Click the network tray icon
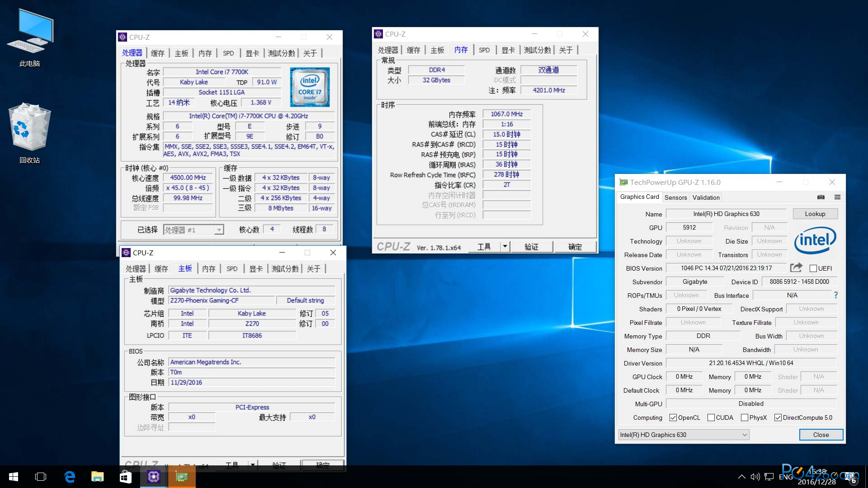The width and height of the screenshot is (868, 488). click(769, 477)
